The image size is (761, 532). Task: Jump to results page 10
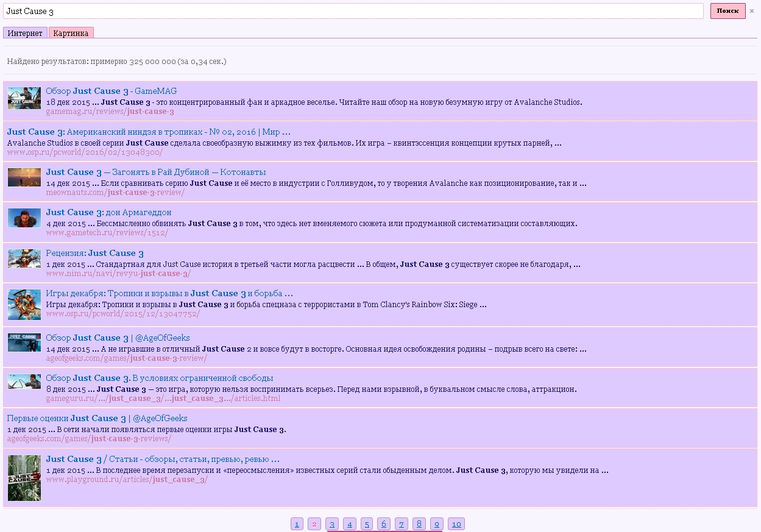tap(456, 524)
